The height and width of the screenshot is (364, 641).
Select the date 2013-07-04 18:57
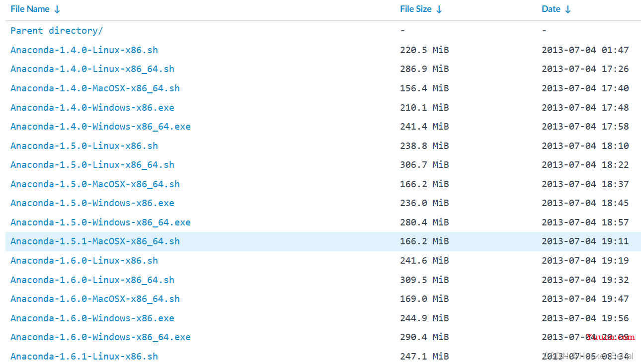click(x=585, y=222)
